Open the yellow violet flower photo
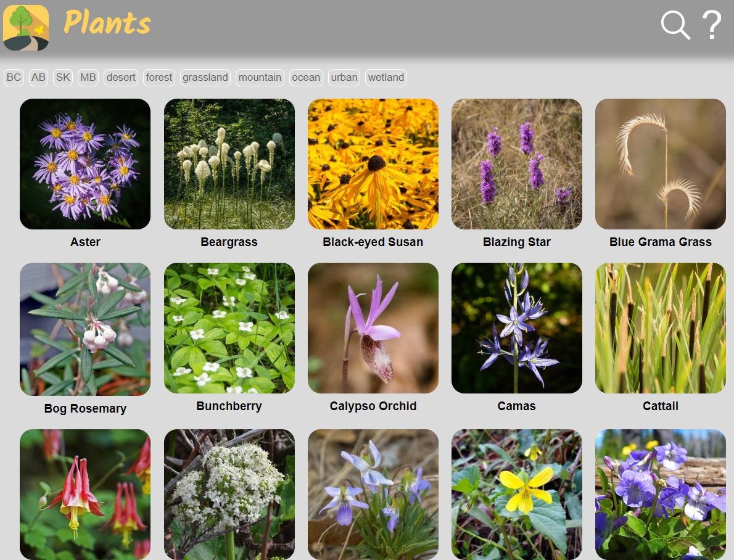This screenshot has height=560, width=734. (517, 495)
